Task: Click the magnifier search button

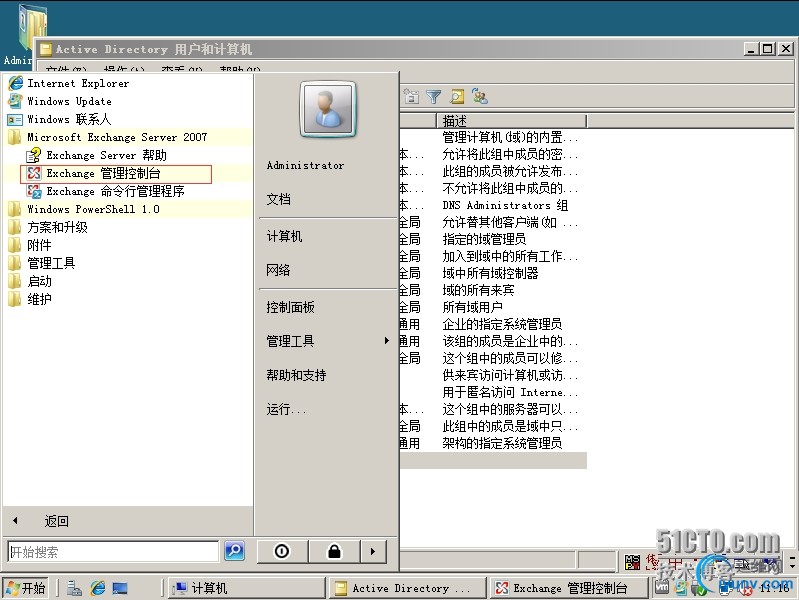Action: click(x=234, y=551)
